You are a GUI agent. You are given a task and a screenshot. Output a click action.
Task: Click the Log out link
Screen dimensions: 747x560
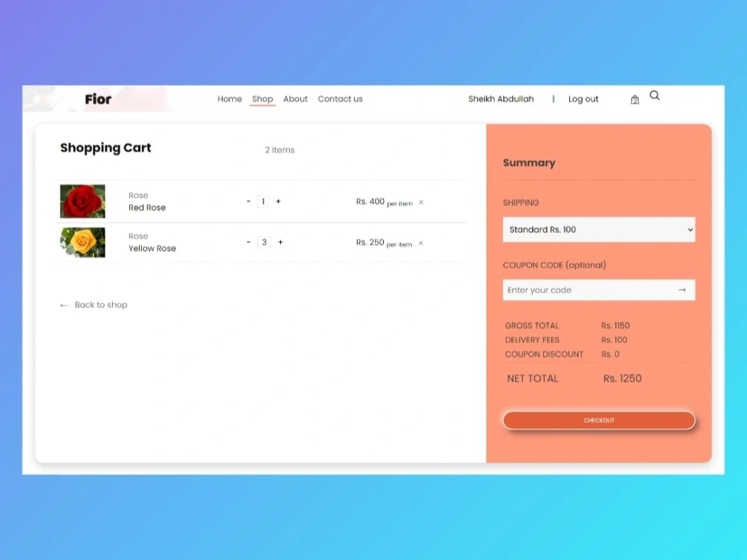coord(583,99)
